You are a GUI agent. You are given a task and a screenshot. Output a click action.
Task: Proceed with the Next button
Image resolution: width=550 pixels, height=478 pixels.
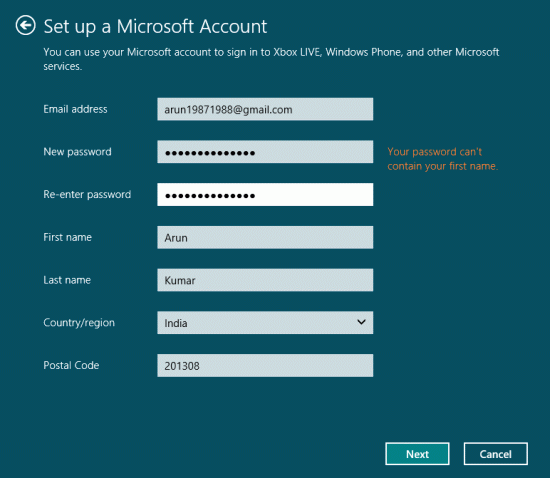(x=417, y=454)
